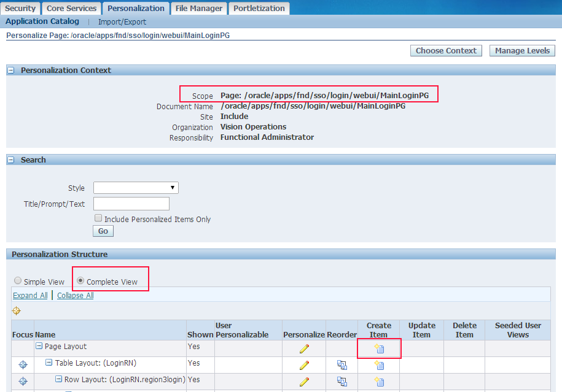Viewport: 562px width, 392px height.
Task: Open the Application Catalog subtab
Action: (42, 21)
